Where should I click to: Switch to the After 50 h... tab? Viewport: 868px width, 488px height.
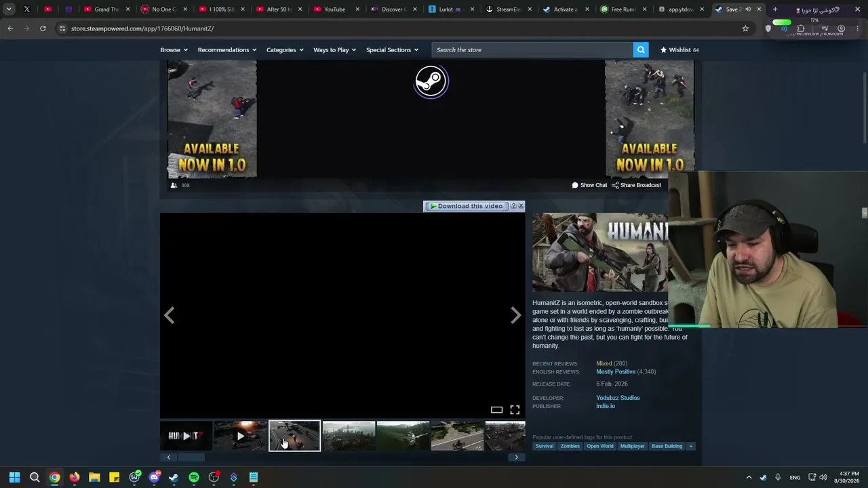coord(279,9)
